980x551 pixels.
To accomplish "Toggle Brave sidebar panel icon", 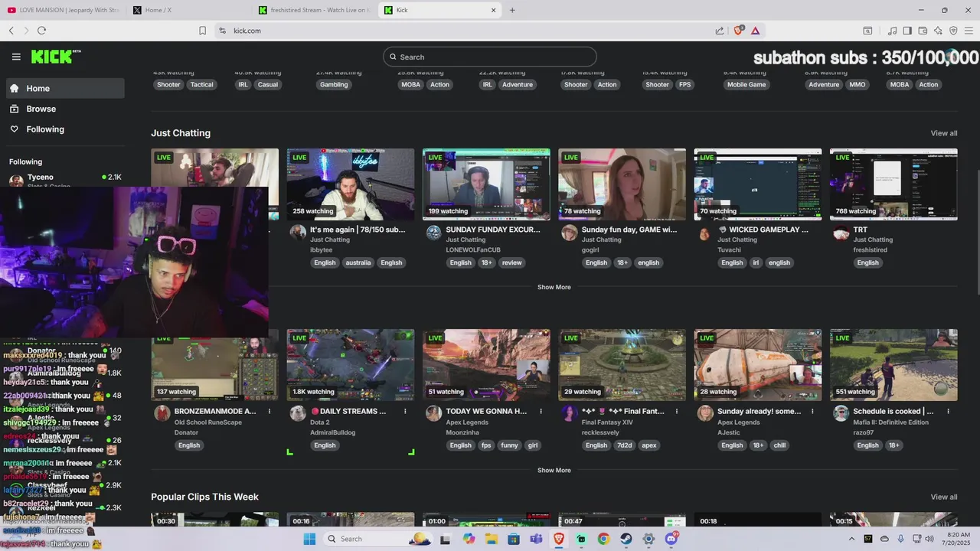I will point(907,31).
